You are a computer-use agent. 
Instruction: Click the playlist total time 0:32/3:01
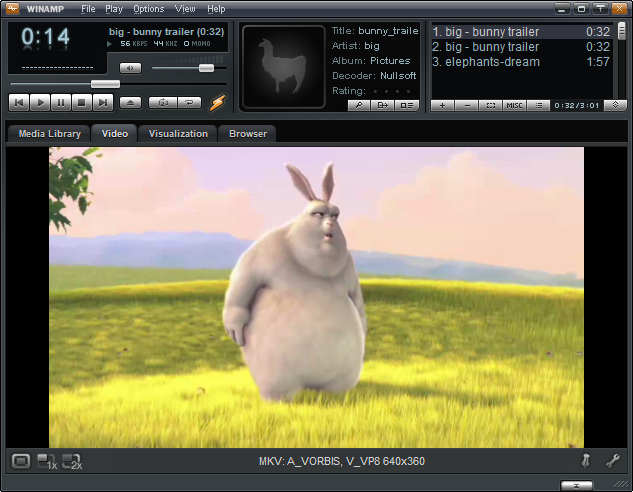point(576,106)
